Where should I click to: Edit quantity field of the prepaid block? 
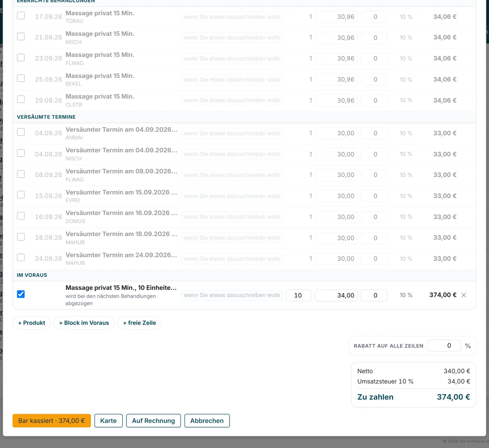pyautogui.click(x=299, y=295)
